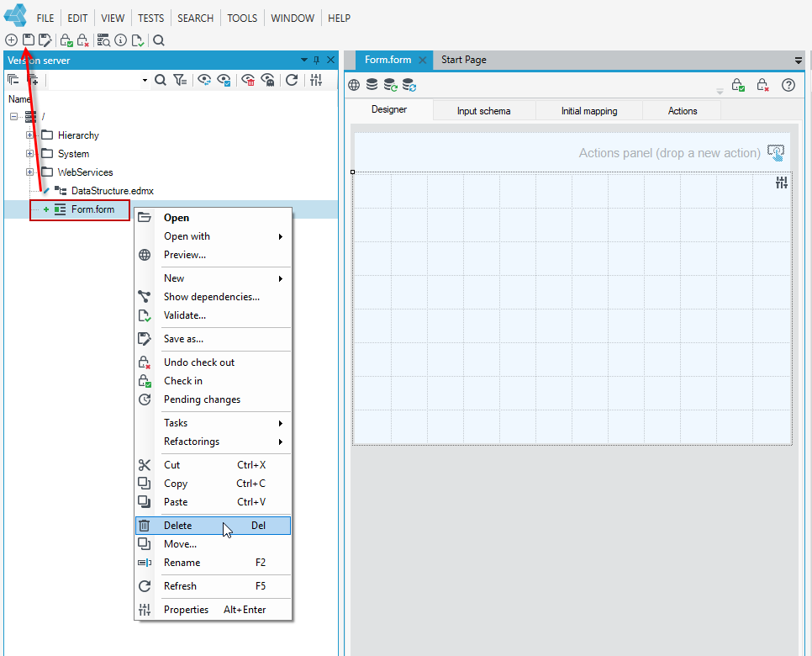
Task: Toggle the eye with blue checkmark filter
Action: (224, 80)
